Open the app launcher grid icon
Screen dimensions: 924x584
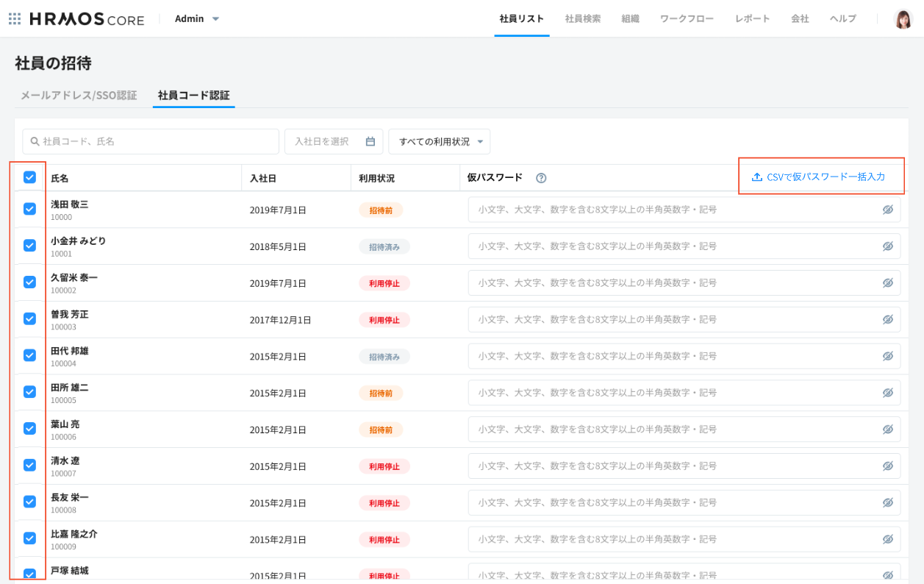15,19
